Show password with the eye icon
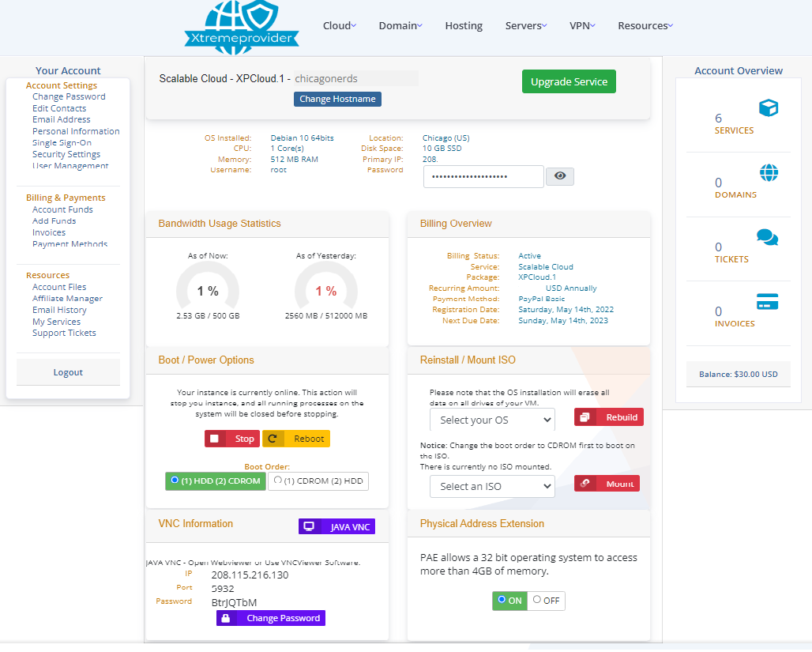The height and width of the screenshot is (652, 812). (x=560, y=176)
